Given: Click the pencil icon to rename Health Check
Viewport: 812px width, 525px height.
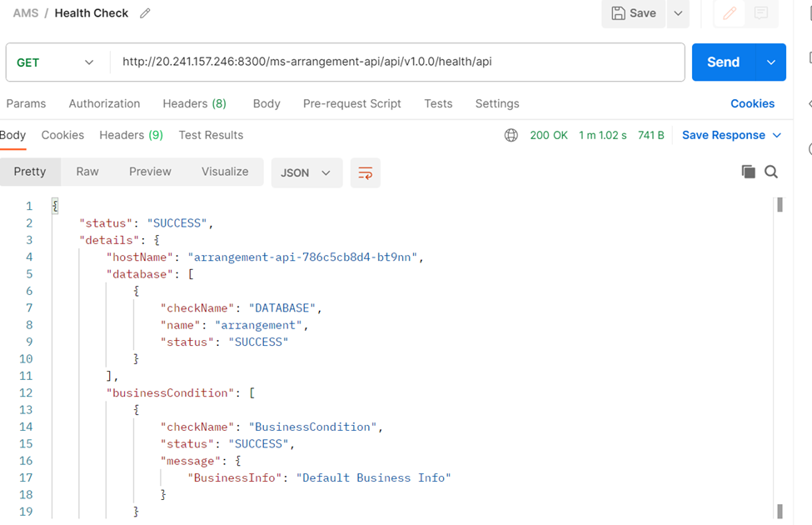Looking at the screenshot, I should pyautogui.click(x=145, y=13).
